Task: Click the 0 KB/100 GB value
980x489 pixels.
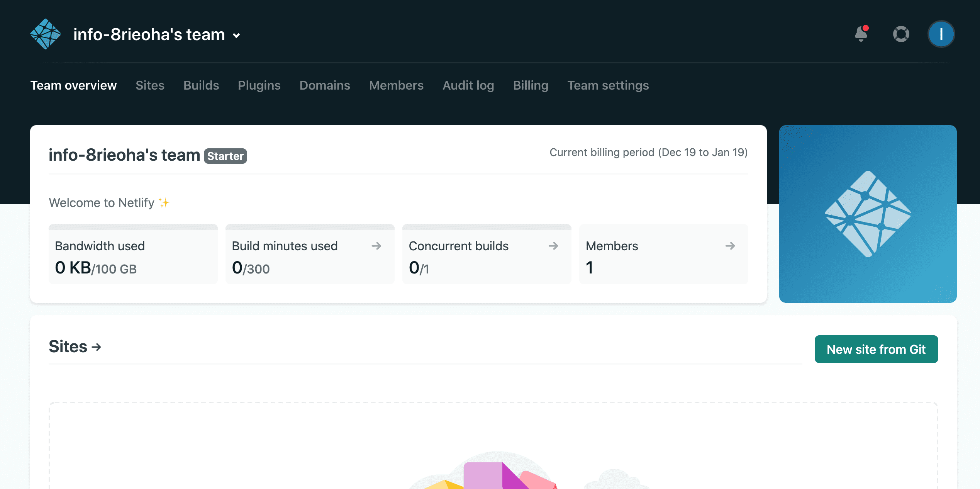Action: pyautogui.click(x=96, y=268)
